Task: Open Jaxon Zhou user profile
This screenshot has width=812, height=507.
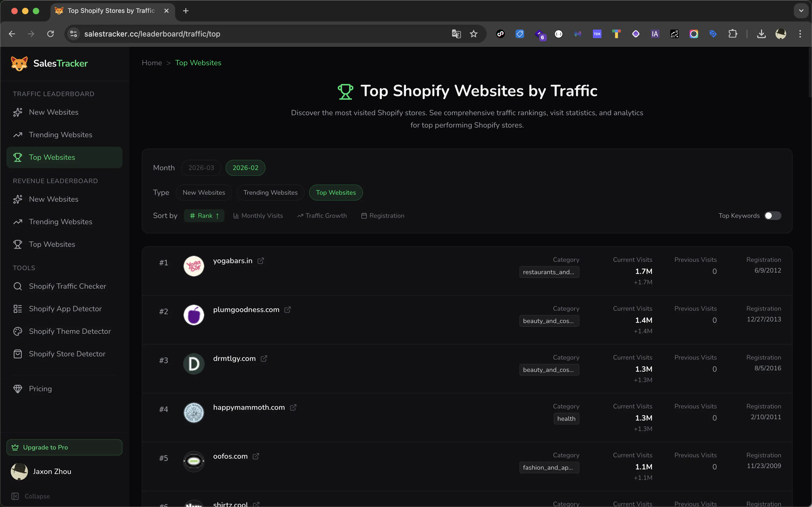Action: (x=64, y=472)
